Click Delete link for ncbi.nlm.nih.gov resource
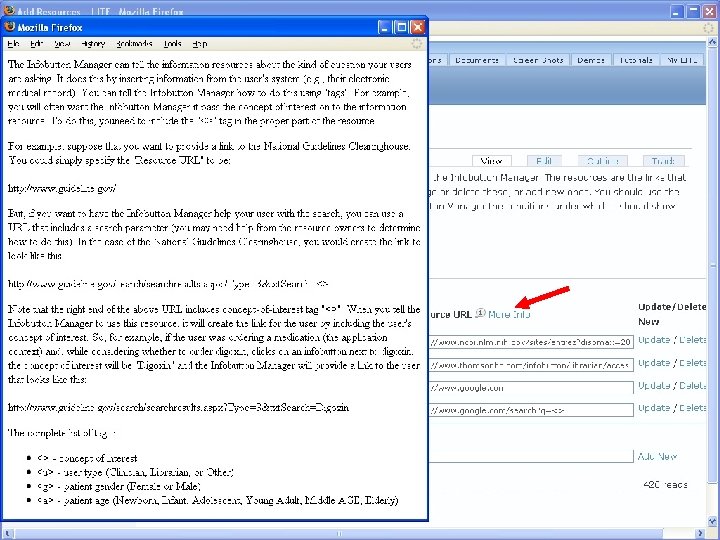Image resolution: width=720 pixels, height=540 pixels. coord(692,340)
